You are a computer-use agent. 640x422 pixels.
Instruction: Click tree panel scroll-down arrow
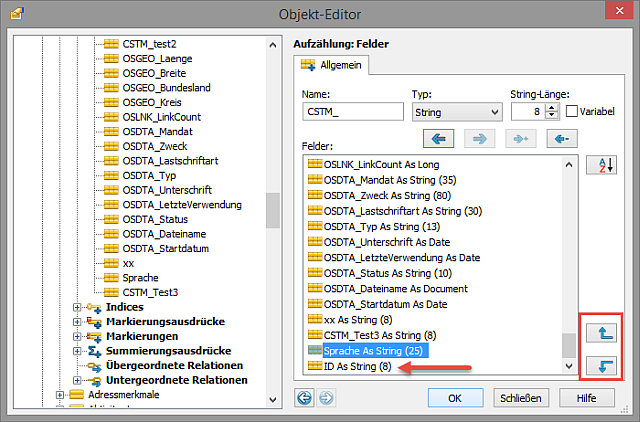273,400
